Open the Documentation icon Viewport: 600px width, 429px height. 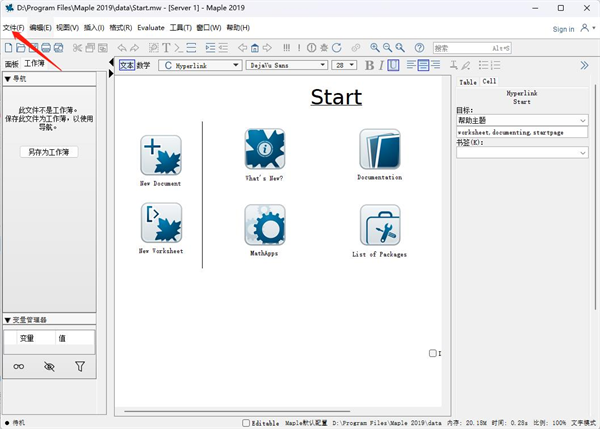click(x=379, y=149)
